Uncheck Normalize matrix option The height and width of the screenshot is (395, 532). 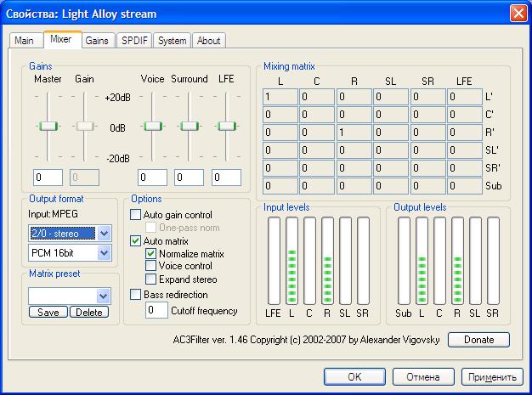(x=151, y=253)
